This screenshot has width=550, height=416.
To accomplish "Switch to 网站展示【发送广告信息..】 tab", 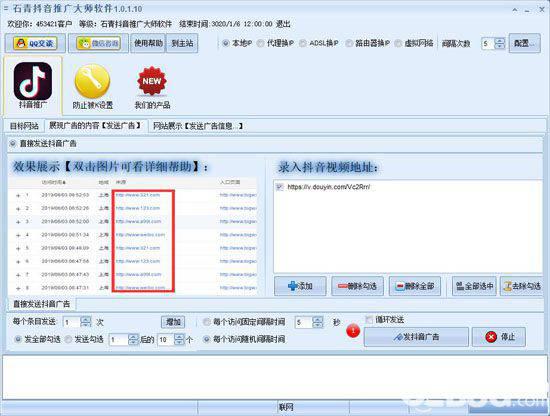I will tap(198, 126).
